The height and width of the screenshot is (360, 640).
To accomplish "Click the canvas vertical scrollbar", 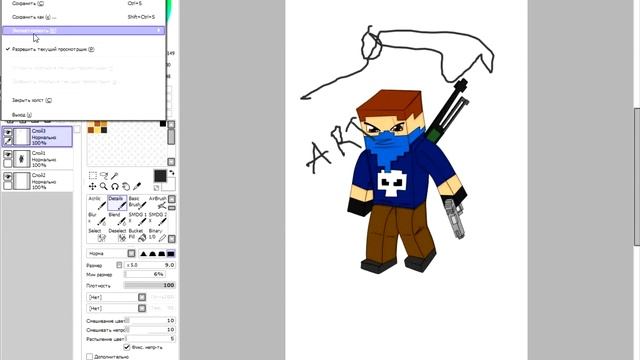I will coord(637,177).
